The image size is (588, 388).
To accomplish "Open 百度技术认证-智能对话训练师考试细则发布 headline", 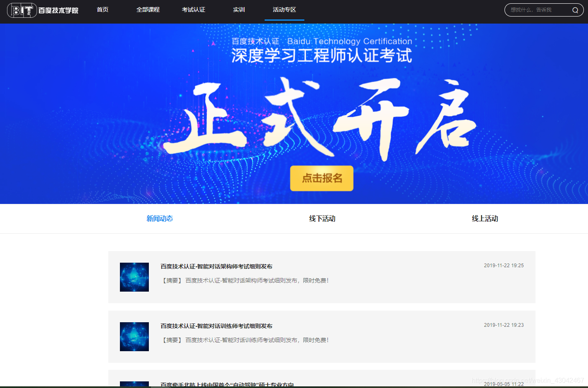I will click(216, 326).
